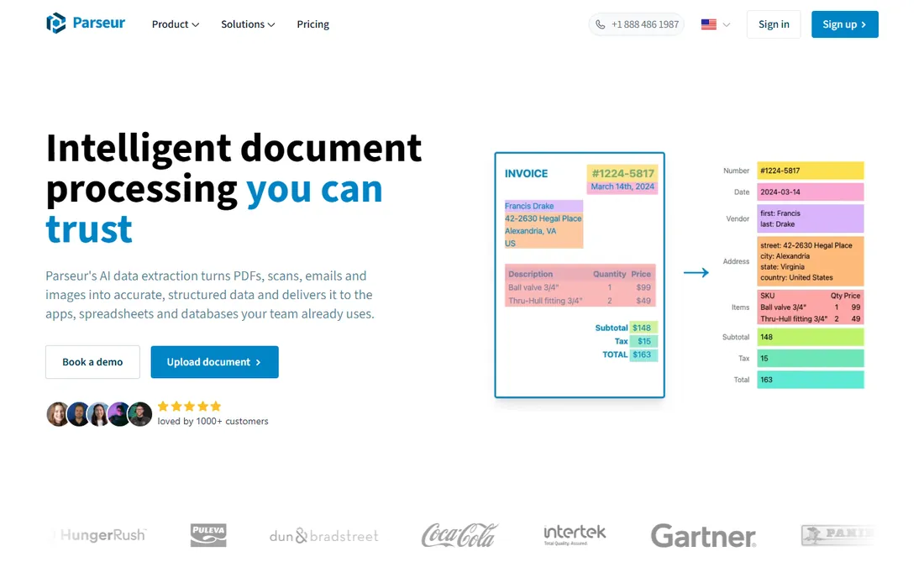This screenshot has height=578, width=924.
Task: Click the INVOICE heading in the document
Action: [526, 173]
